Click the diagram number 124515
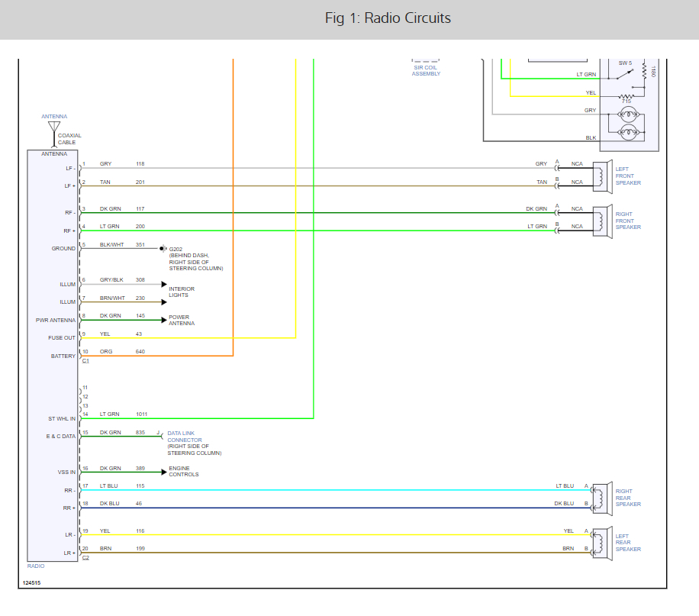 (31, 582)
